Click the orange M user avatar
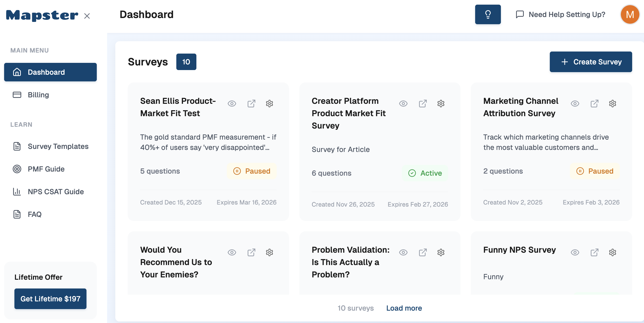This screenshot has height=323, width=644. tap(630, 14)
